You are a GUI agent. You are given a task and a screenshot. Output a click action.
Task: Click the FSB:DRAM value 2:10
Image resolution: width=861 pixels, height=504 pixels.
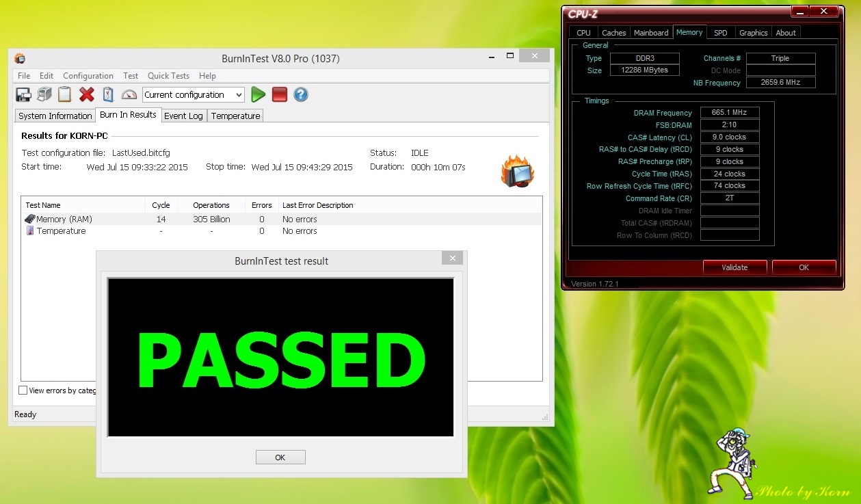click(x=730, y=125)
